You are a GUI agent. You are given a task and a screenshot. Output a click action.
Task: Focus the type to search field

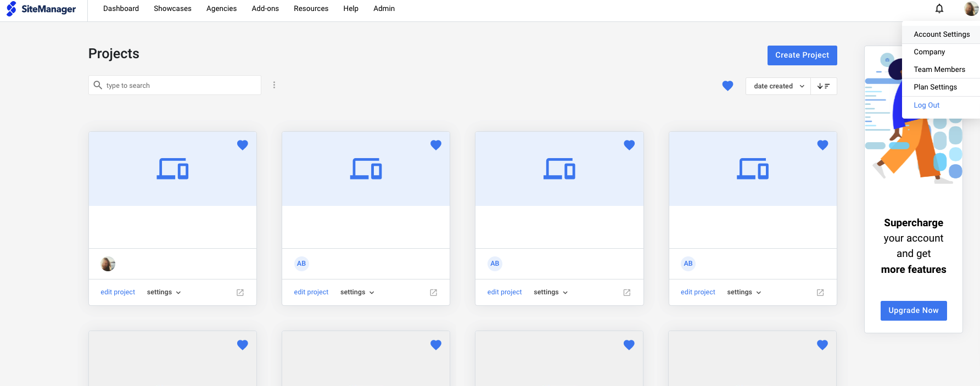click(x=175, y=85)
